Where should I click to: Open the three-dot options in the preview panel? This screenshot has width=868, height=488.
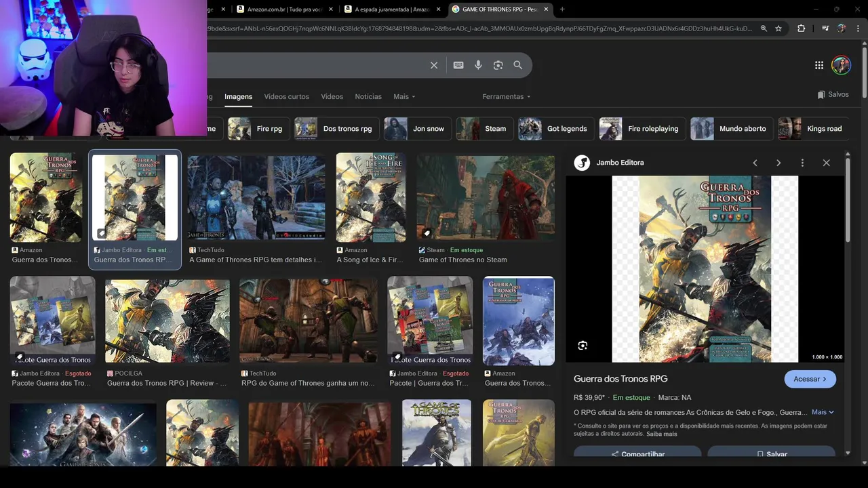pos(802,163)
